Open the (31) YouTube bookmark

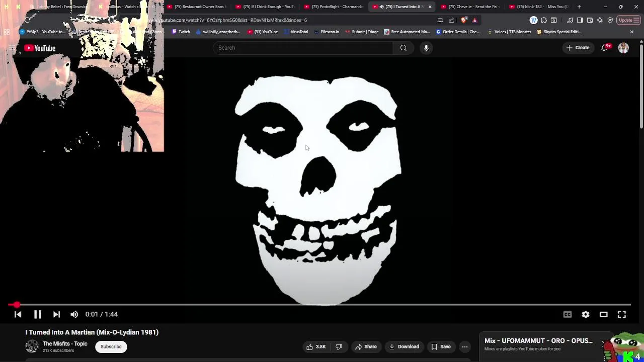[x=263, y=32]
